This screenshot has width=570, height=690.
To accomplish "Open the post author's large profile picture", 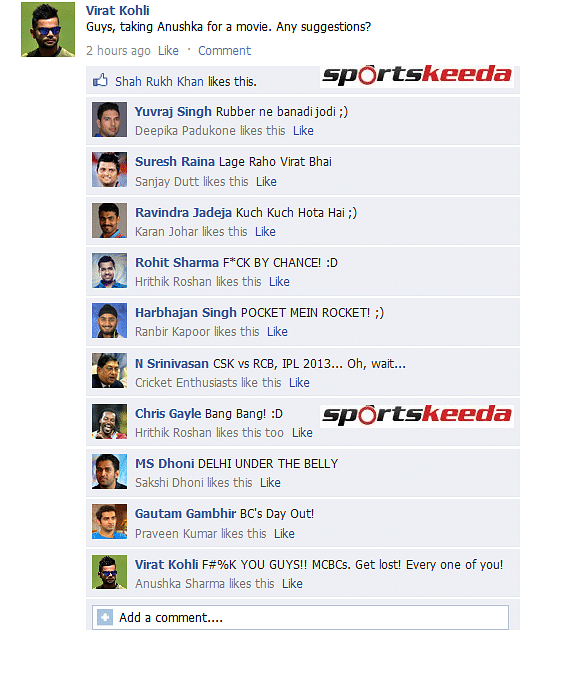I will point(48,29).
